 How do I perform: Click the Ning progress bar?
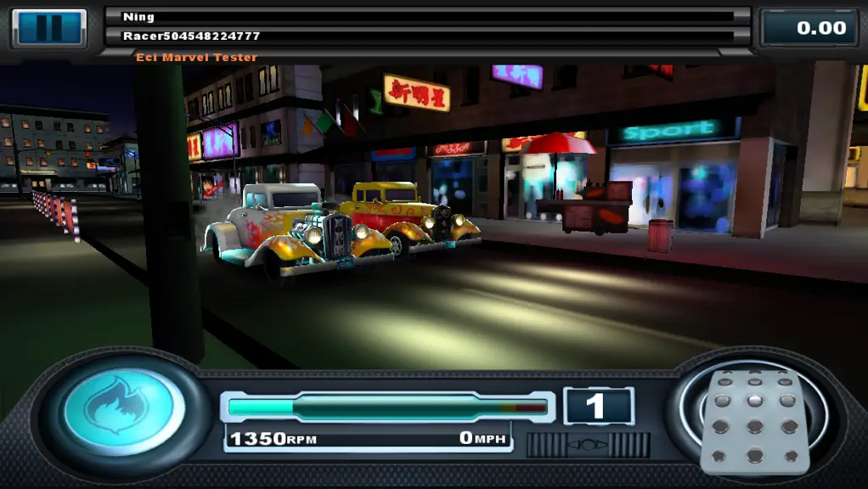click(427, 17)
